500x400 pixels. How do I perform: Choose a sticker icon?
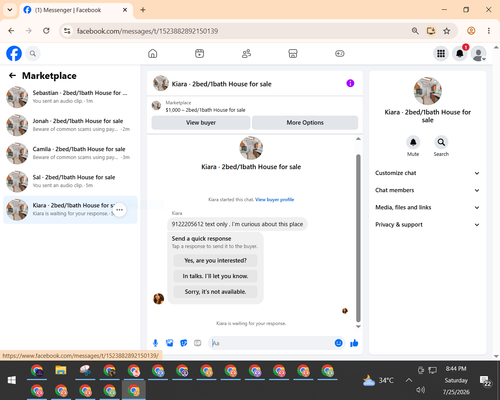(184, 343)
